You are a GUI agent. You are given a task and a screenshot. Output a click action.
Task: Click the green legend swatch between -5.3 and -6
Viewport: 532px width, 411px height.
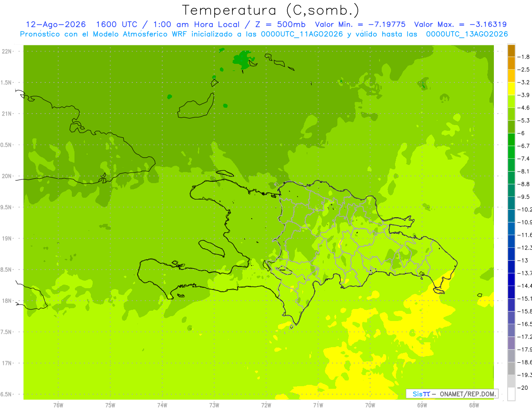[x=511, y=127]
